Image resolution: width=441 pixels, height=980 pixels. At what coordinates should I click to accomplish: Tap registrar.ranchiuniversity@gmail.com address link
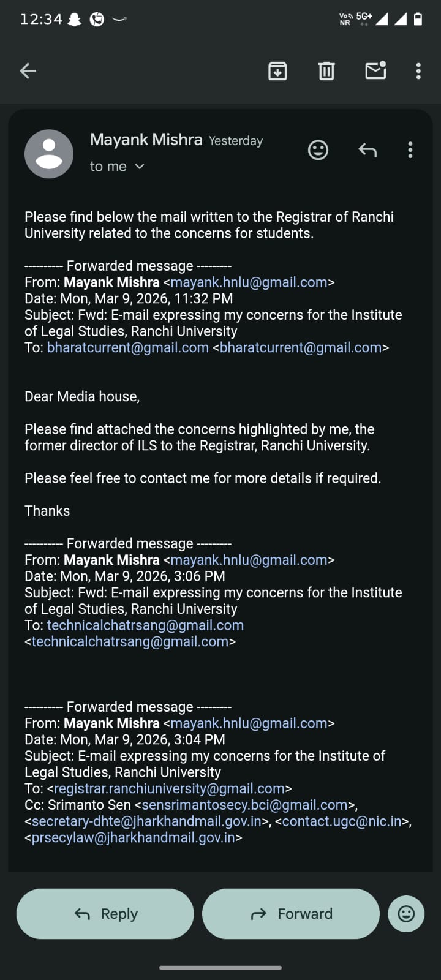(169, 789)
